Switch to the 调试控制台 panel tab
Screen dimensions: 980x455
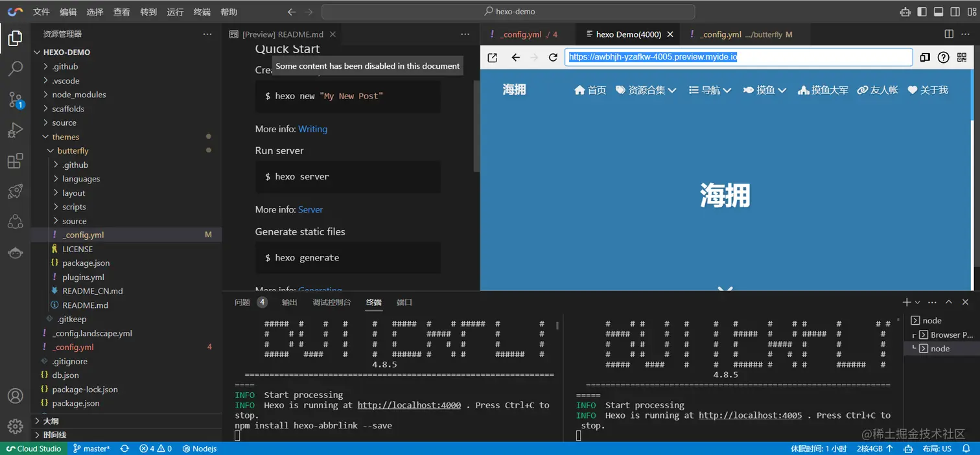click(332, 302)
